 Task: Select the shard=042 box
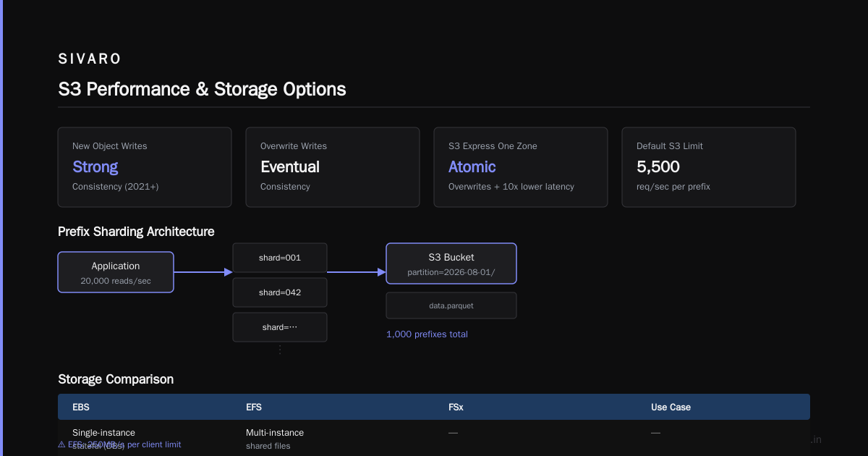point(280,292)
